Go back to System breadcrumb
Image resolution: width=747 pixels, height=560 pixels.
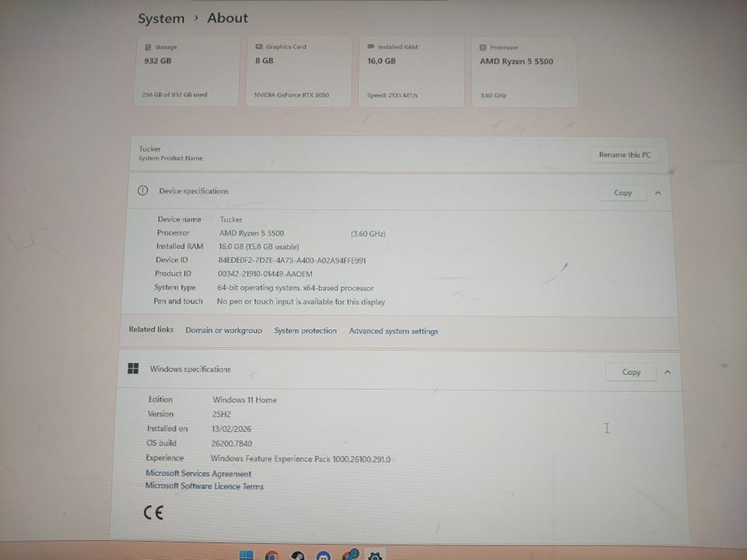point(161,19)
